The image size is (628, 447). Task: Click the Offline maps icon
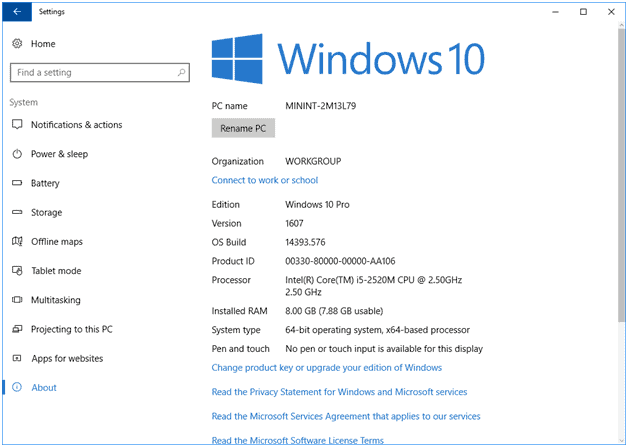17,242
